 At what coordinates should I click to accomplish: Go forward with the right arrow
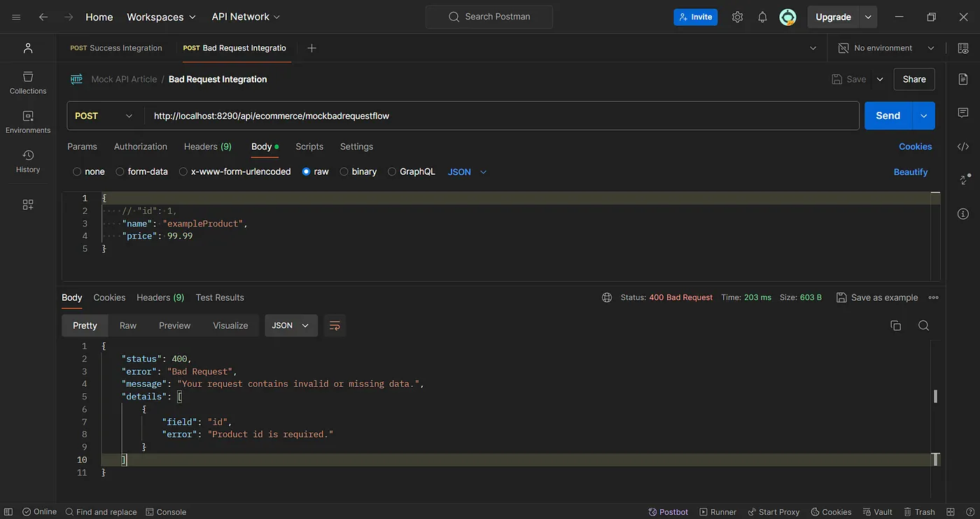(x=68, y=17)
